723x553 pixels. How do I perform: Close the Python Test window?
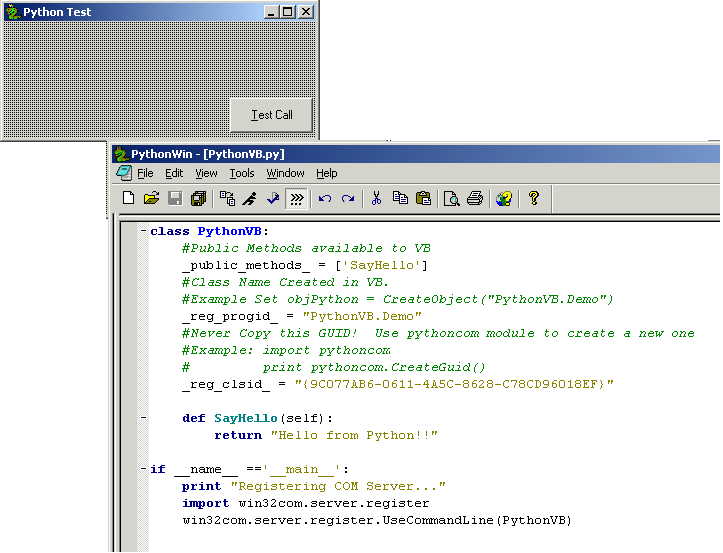point(305,12)
